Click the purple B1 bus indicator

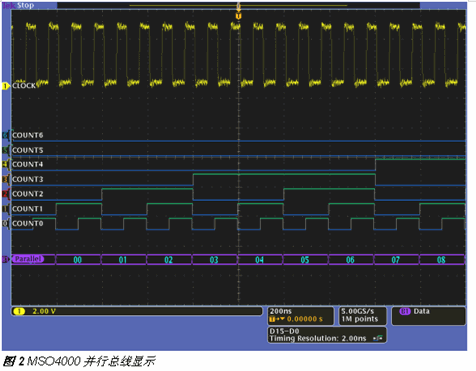click(5, 259)
